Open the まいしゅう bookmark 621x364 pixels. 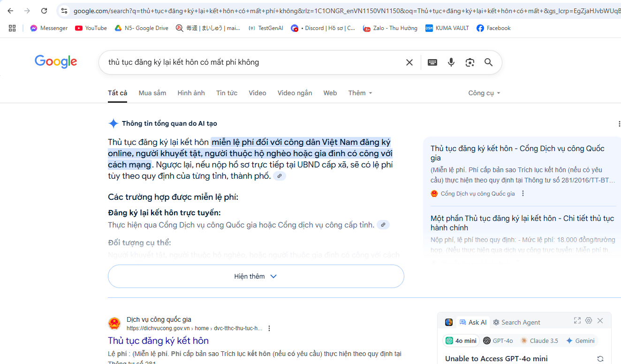208,28
